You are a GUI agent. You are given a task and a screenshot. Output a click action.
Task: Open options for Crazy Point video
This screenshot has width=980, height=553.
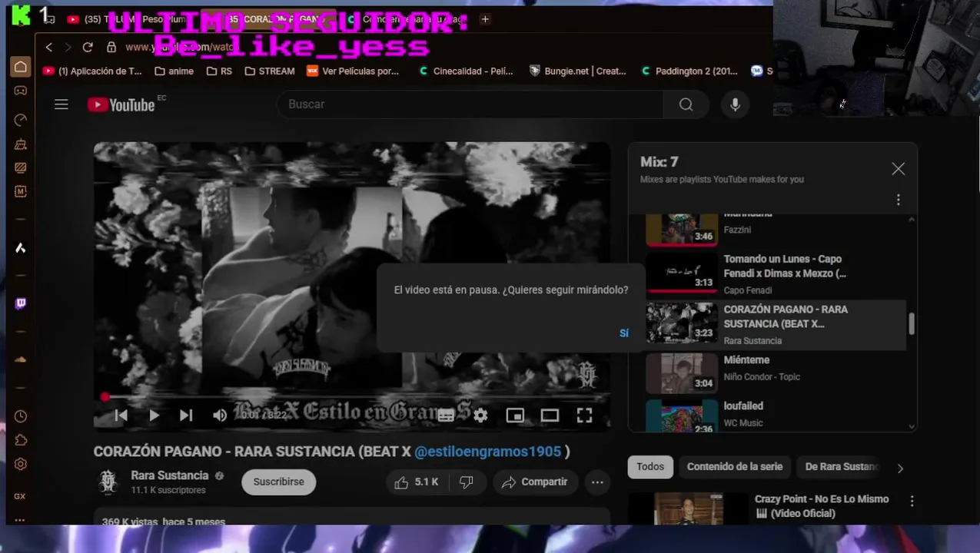point(912,501)
